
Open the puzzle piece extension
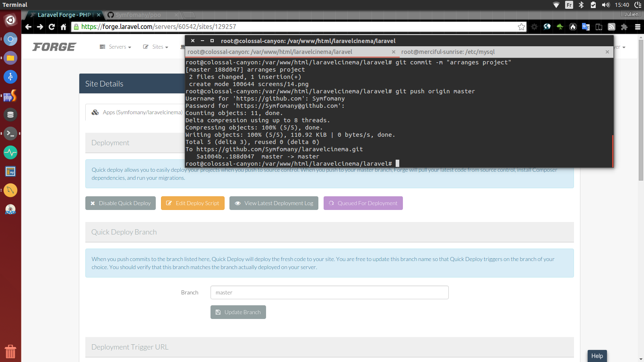tap(624, 27)
